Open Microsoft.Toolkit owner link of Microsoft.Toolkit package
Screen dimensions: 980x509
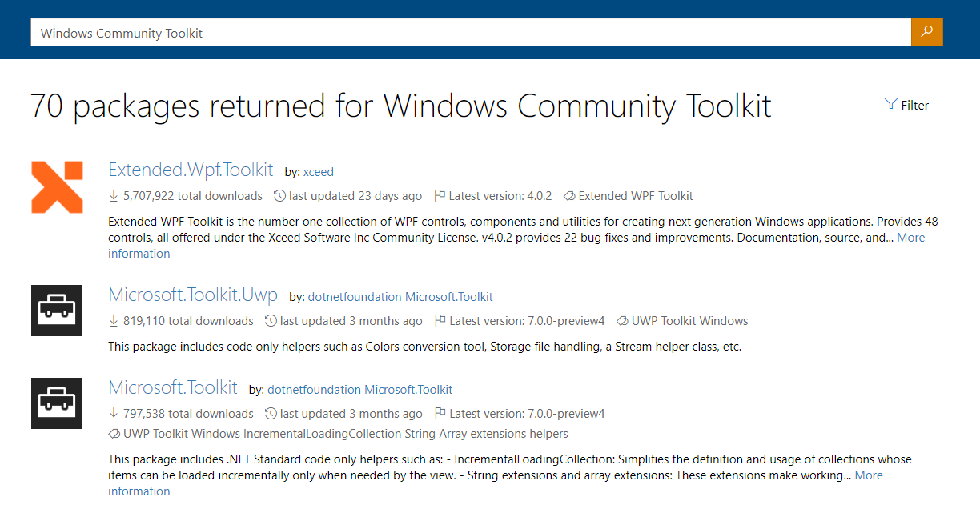click(x=409, y=390)
